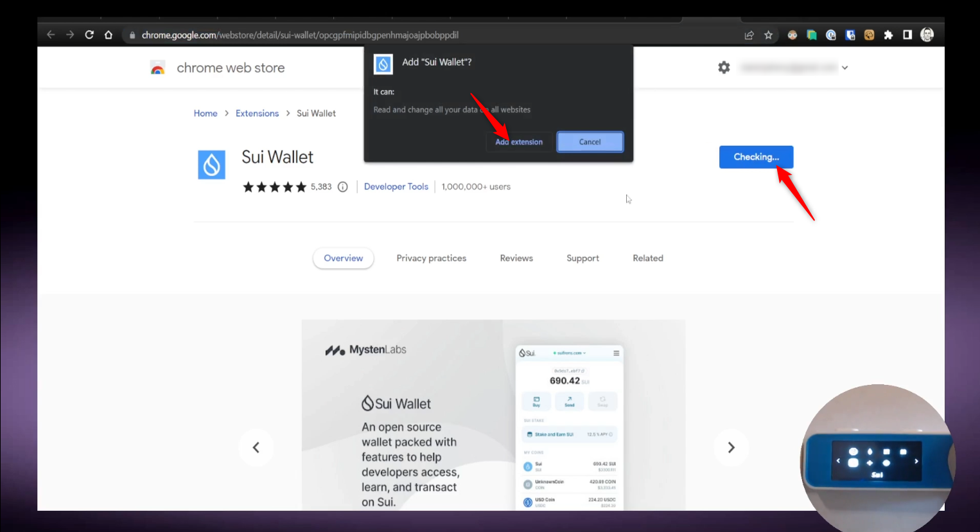Expand the account email dropdown
Viewport: 980px width, 532px height.
844,67
